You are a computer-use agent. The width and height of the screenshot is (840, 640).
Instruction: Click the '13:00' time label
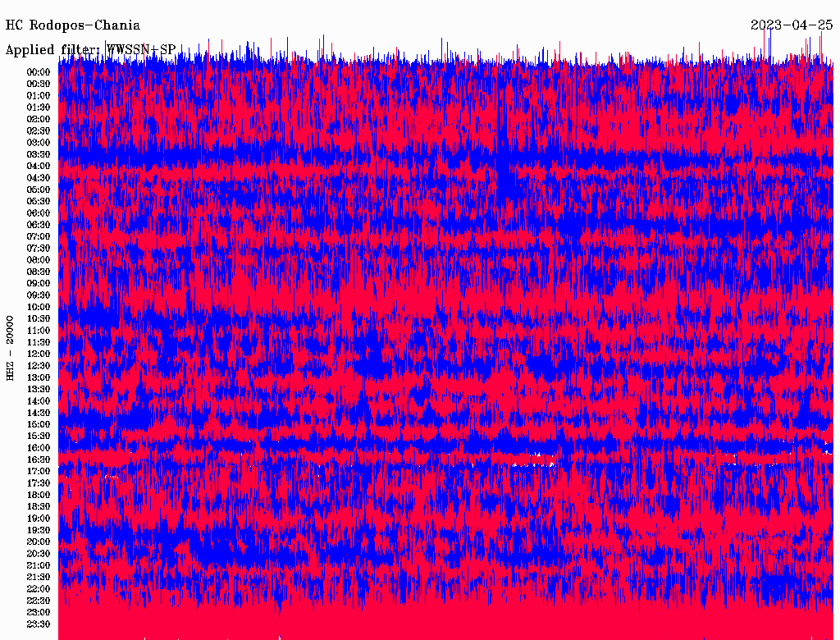pos(39,377)
